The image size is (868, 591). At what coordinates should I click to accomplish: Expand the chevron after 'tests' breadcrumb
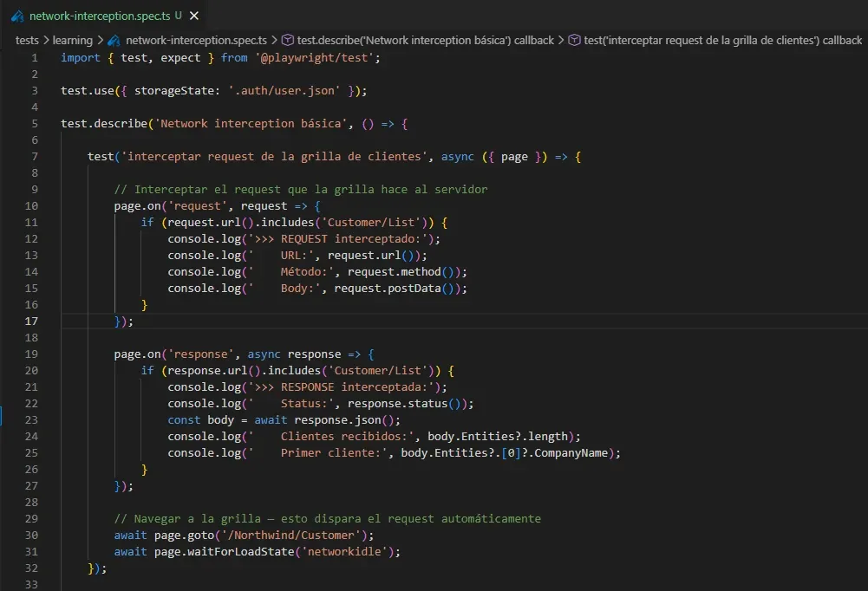(46, 41)
